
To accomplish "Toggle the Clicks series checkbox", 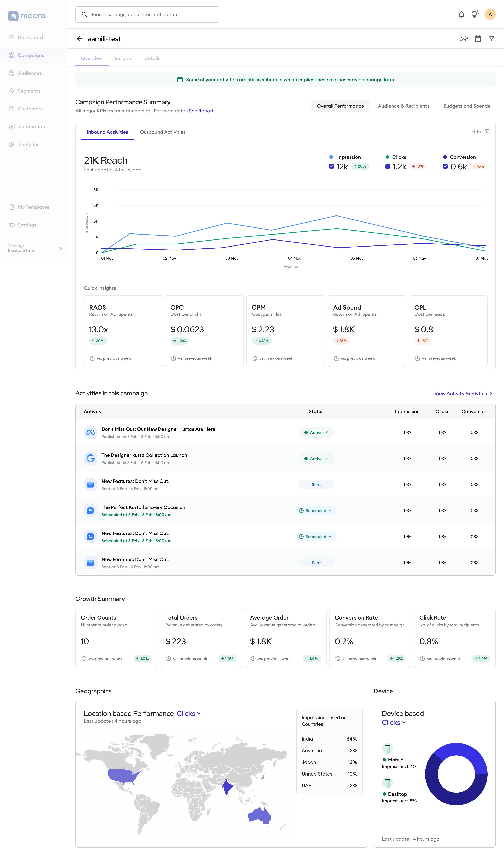I will (x=388, y=166).
